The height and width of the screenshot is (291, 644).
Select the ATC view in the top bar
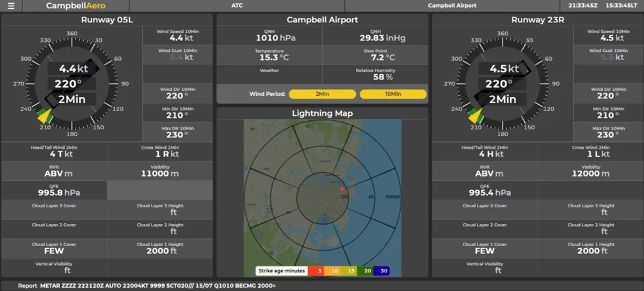[237, 6]
